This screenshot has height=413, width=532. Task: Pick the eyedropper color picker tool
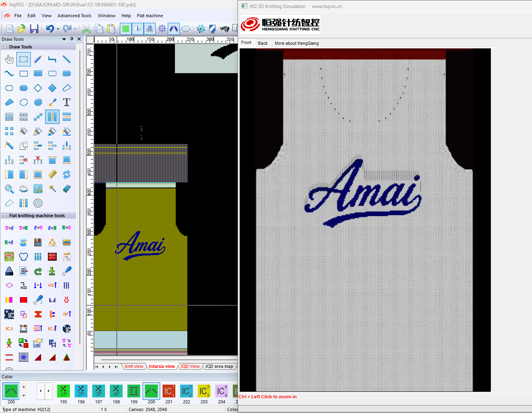(x=52, y=102)
